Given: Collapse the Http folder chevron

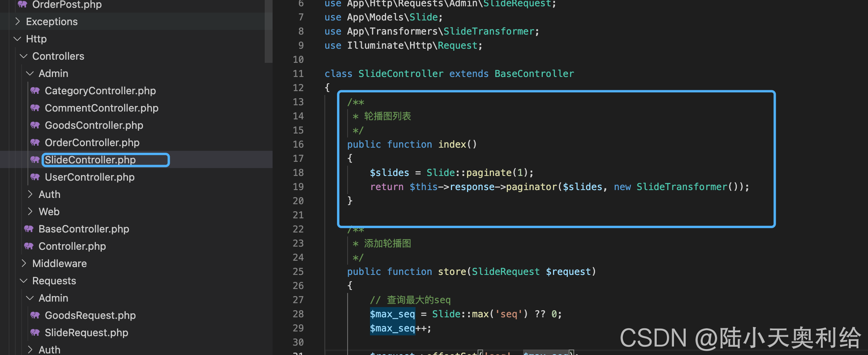Looking at the screenshot, I should click(x=17, y=39).
